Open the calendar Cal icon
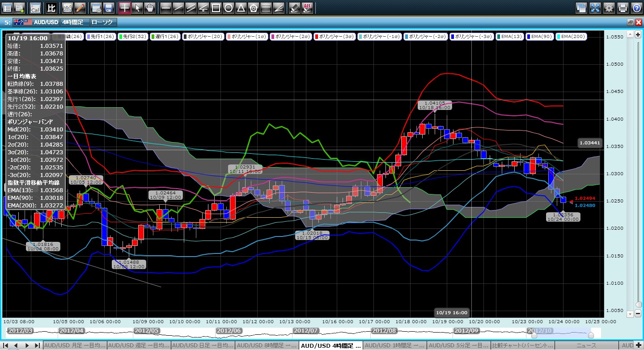The image size is (644, 350). click(35, 8)
